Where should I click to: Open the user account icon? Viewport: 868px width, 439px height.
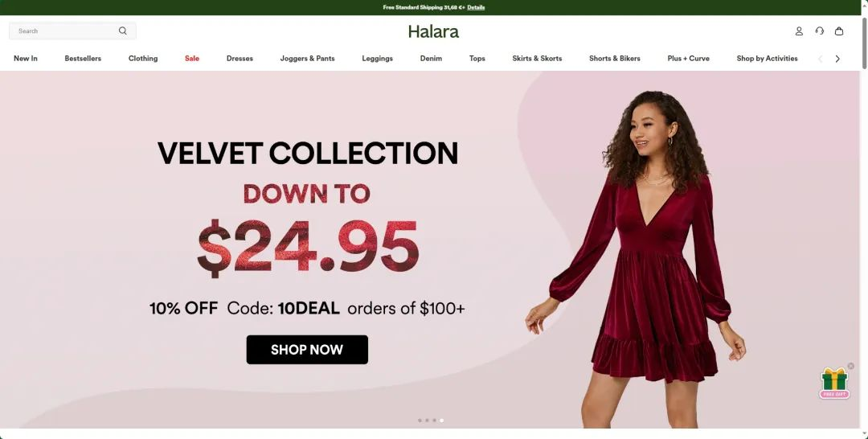pyautogui.click(x=799, y=31)
